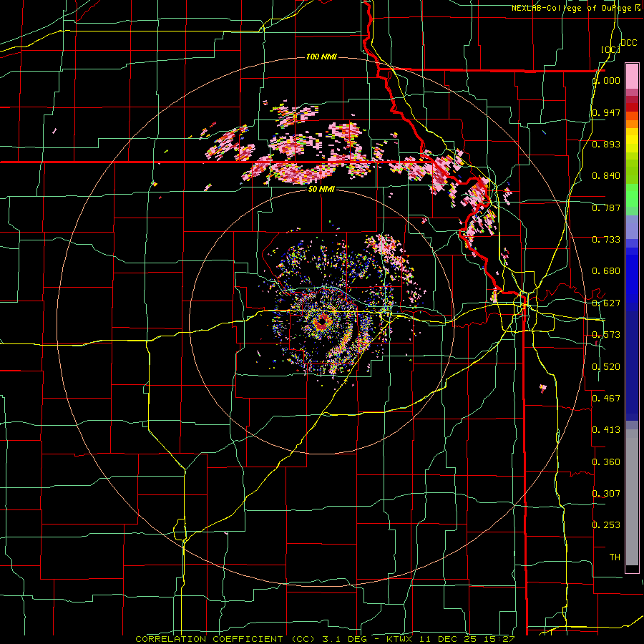This screenshot has height=644, width=644.
Task: Click the 0.627 value on the color scale
Action: point(606,303)
